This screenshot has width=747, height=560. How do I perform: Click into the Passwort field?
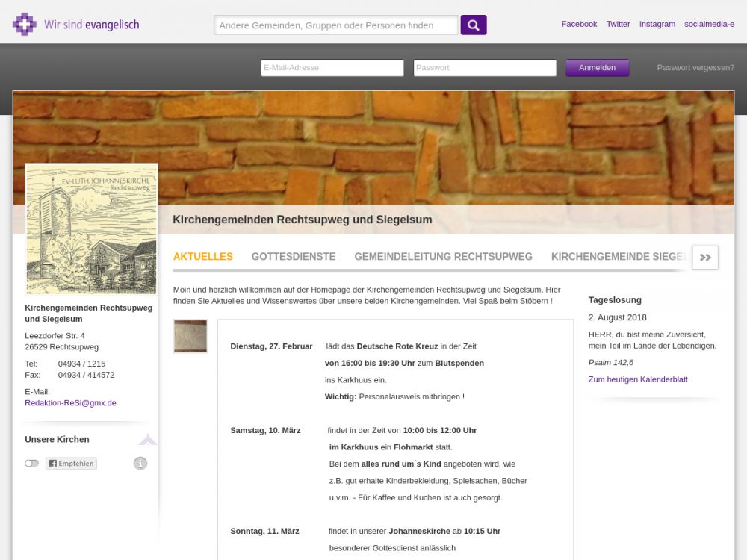tap(485, 68)
